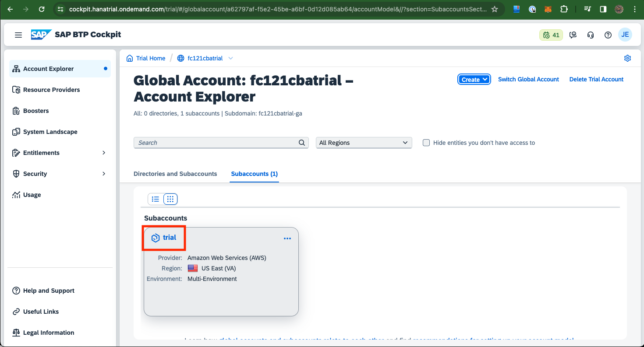644x347 pixels.
Task: Click Delete Trial Account
Action: [596, 79]
